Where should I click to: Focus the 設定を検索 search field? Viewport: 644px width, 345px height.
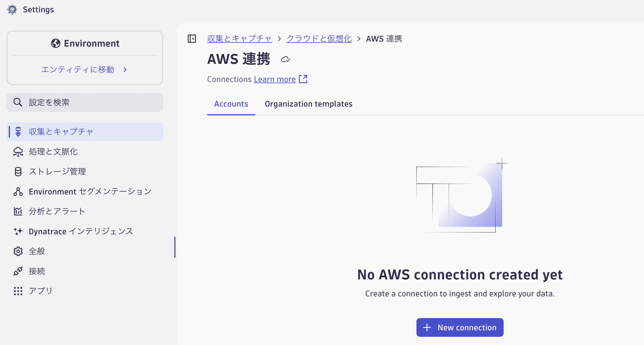85,103
